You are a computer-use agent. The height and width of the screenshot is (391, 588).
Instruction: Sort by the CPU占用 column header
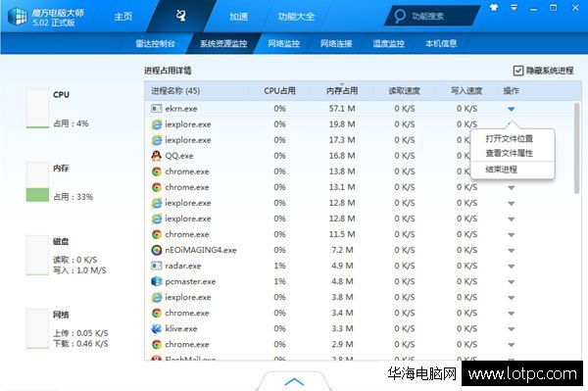click(x=279, y=91)
